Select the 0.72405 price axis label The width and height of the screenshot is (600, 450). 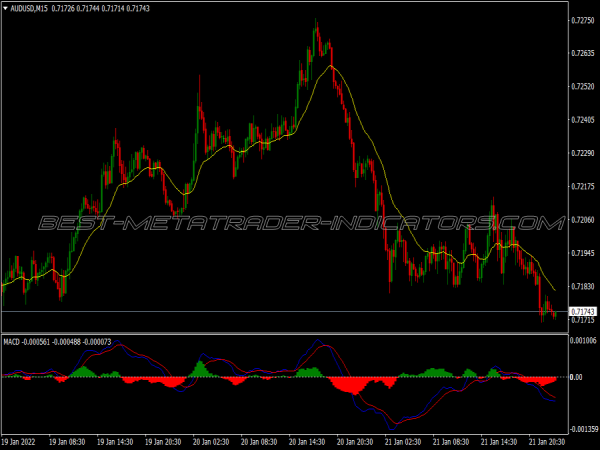pos(583,120)
